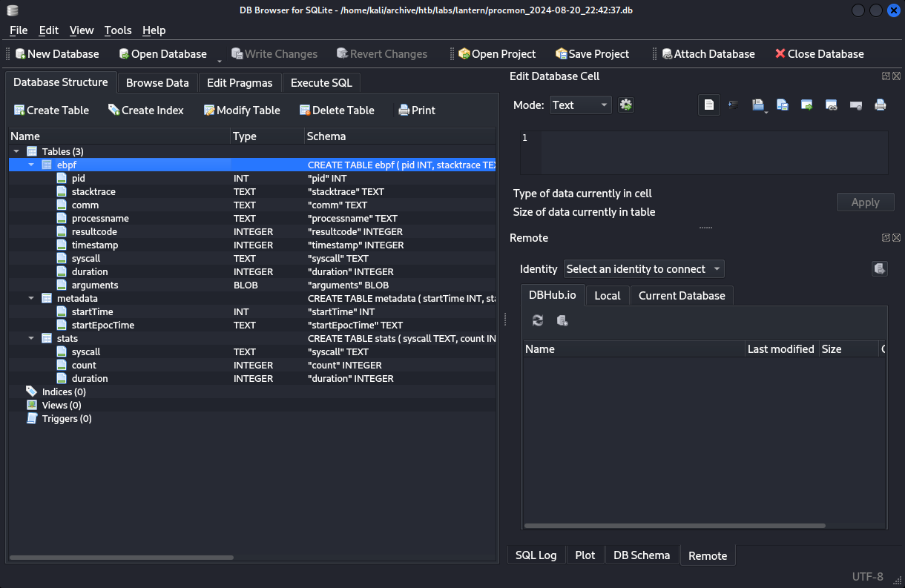Open the View menu

tap(82, 30)
